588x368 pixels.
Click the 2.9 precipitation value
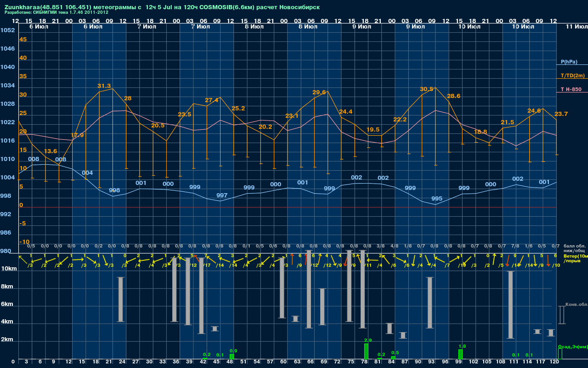(x=367, y=340)
